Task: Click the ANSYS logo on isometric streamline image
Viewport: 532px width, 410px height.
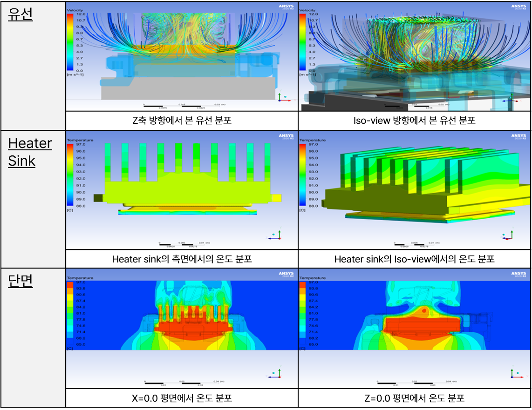Action: 518,7
